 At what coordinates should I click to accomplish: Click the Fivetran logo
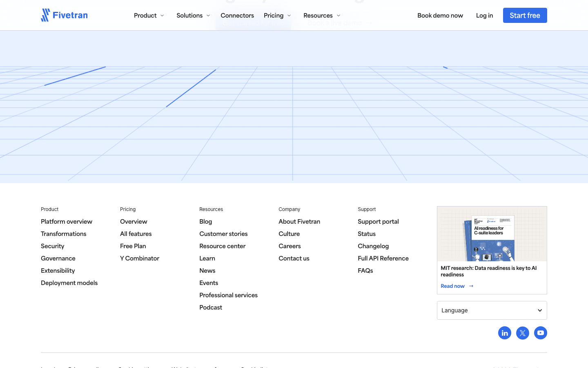64,15
